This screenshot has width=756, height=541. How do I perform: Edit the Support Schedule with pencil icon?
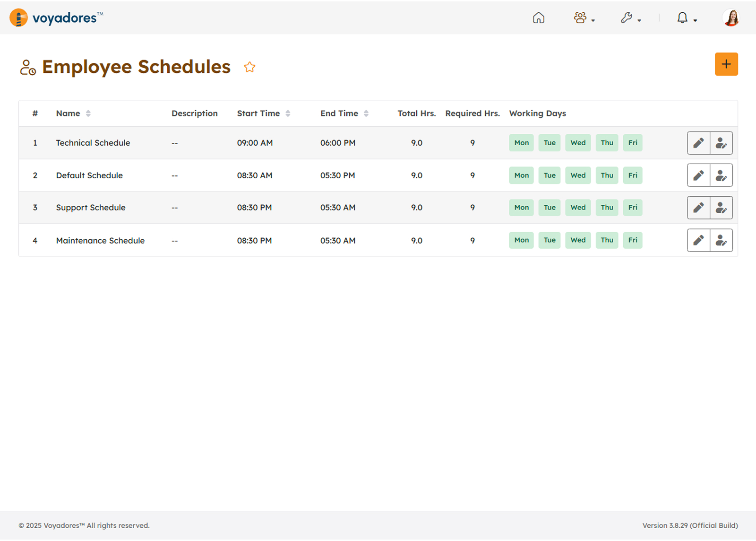coord(698,208)
